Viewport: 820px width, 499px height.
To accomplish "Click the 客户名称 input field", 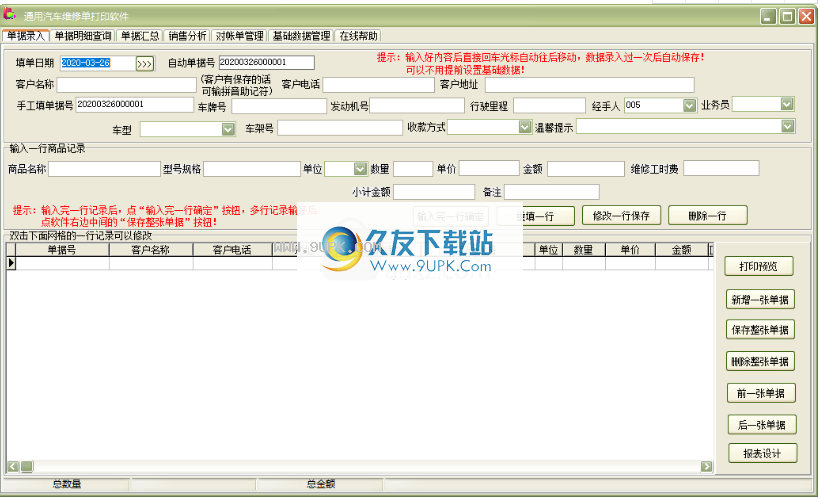I will point(127,85).
